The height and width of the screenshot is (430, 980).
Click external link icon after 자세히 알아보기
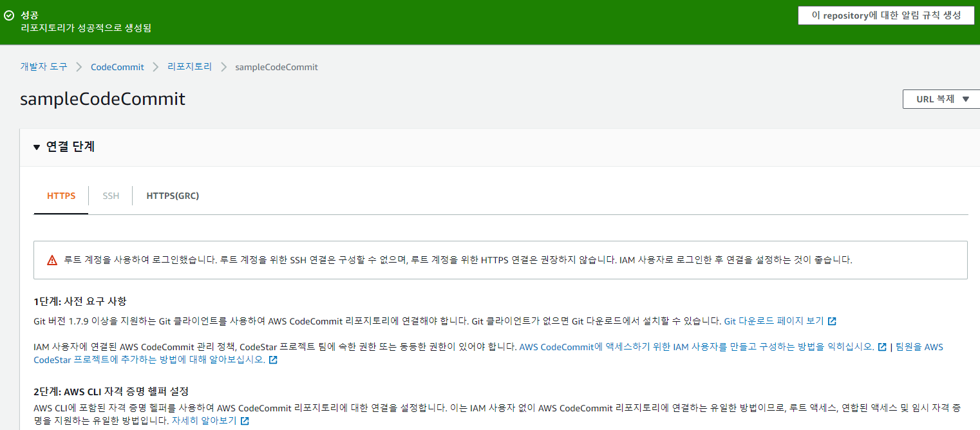245,421
